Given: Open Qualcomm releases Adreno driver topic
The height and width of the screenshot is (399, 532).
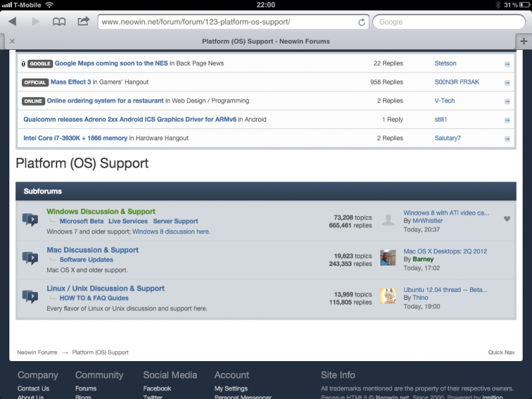Looking at the screenshot, I should (130, 120).
